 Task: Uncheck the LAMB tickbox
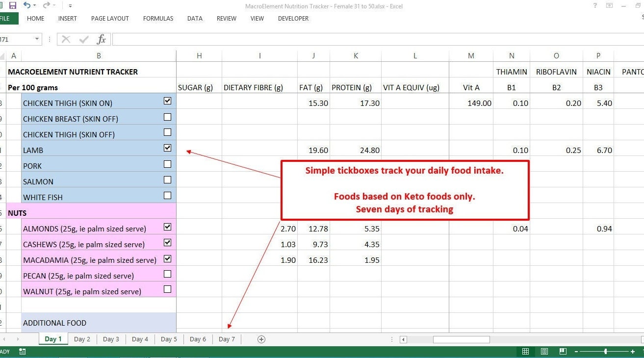[167, 148]
